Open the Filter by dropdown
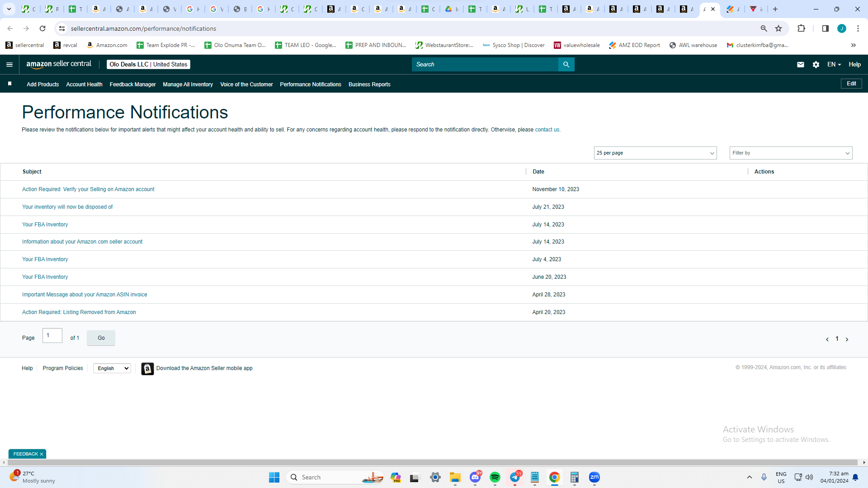Viewport: 868px width, 488px height. pos(791,153)
